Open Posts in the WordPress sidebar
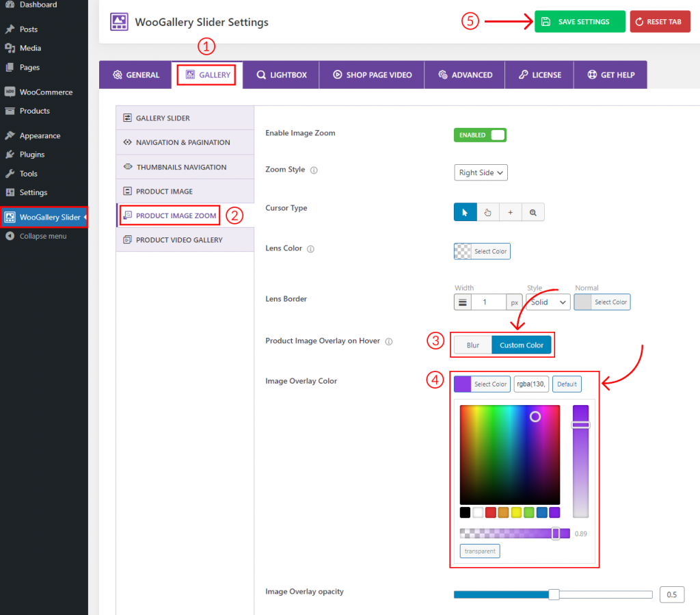 [28, 29]
